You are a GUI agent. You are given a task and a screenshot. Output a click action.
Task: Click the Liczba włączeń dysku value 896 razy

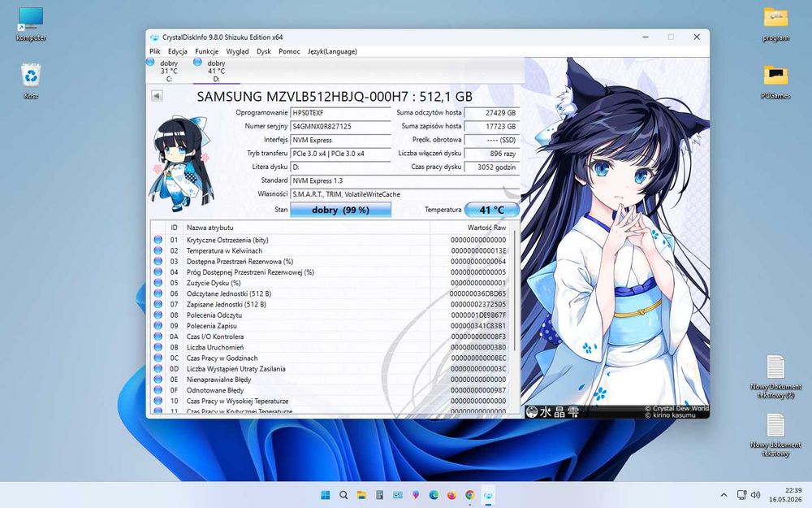pyautogui.click(x=491, y=154)
